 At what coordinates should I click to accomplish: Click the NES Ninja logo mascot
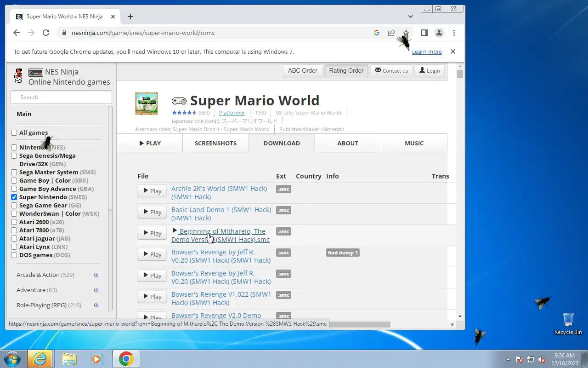click(18, 76)
